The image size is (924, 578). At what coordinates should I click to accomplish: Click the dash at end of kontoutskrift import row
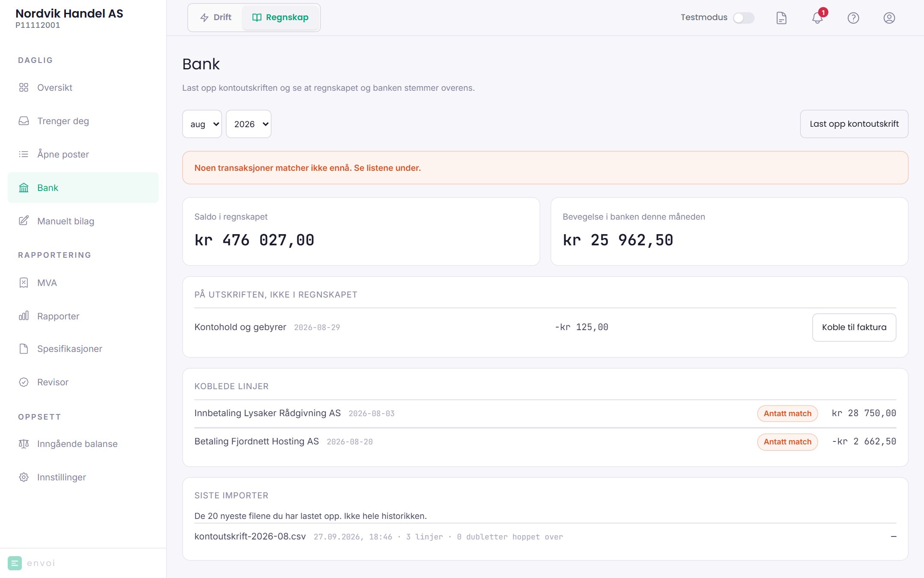(x=893, y=536)
